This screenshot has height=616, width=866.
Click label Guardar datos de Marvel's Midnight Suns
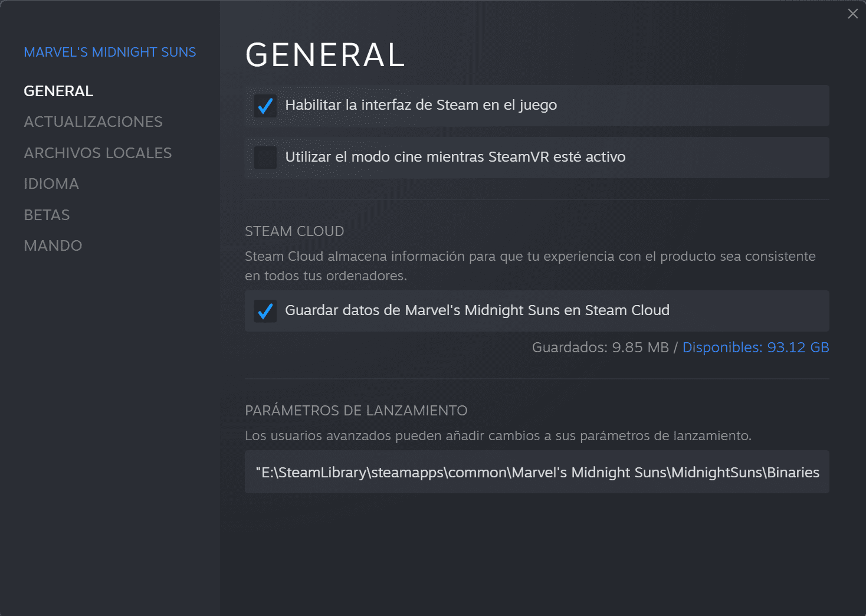(x=477, y=310)
